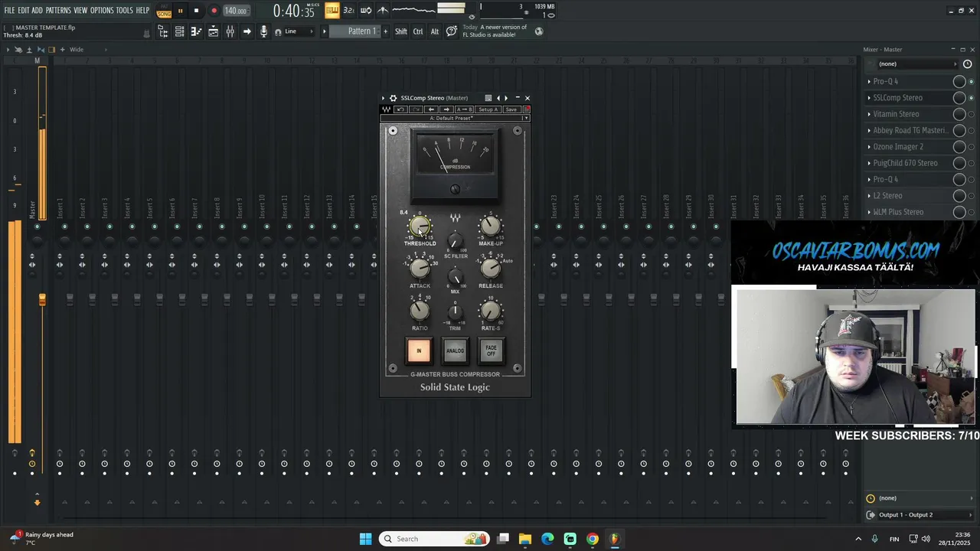Click the Setup A button
The height and width of the screenshot is (551, 980).
pos(488,109)
